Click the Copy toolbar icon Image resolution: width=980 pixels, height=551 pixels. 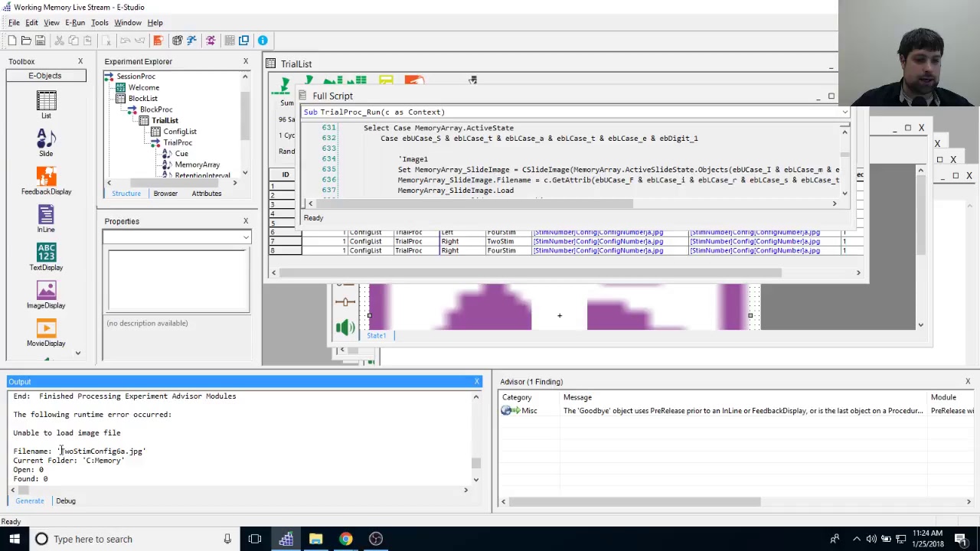tap(73, 41)
